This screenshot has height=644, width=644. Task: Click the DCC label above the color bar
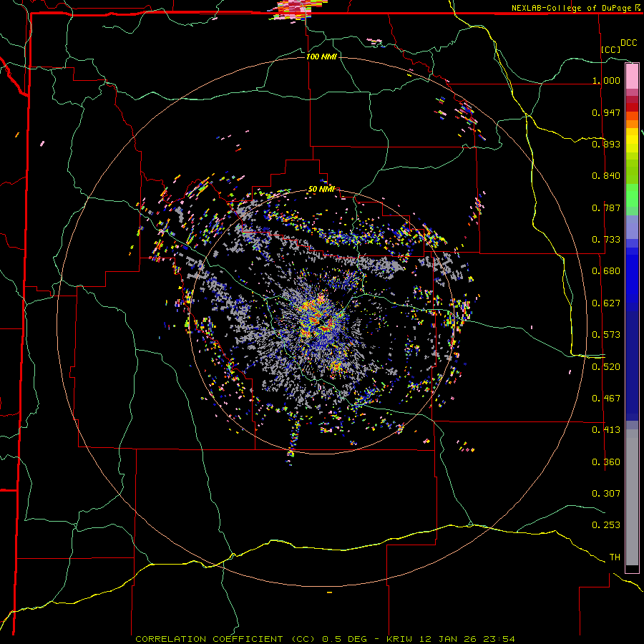pos(628,43)
